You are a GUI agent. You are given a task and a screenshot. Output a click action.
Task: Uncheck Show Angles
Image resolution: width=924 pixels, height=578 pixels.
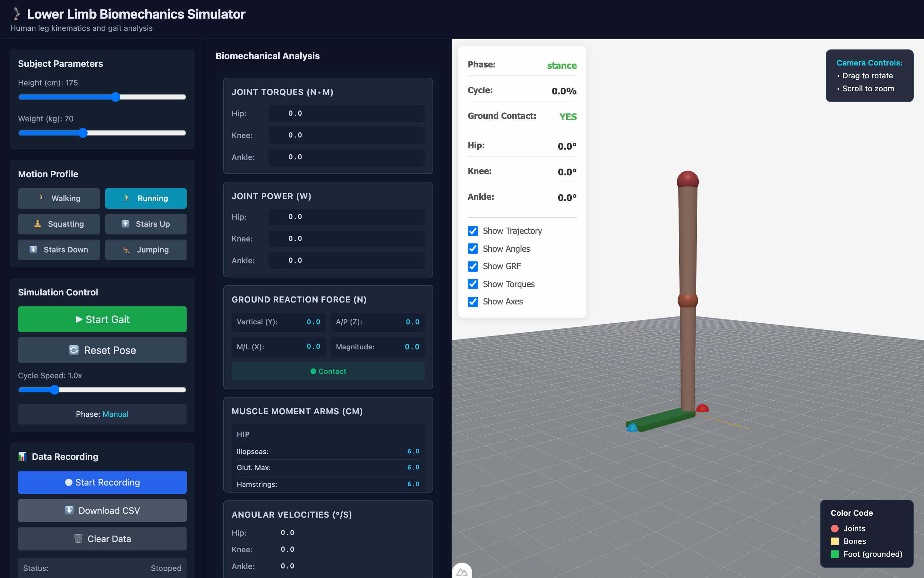[473, 249]
